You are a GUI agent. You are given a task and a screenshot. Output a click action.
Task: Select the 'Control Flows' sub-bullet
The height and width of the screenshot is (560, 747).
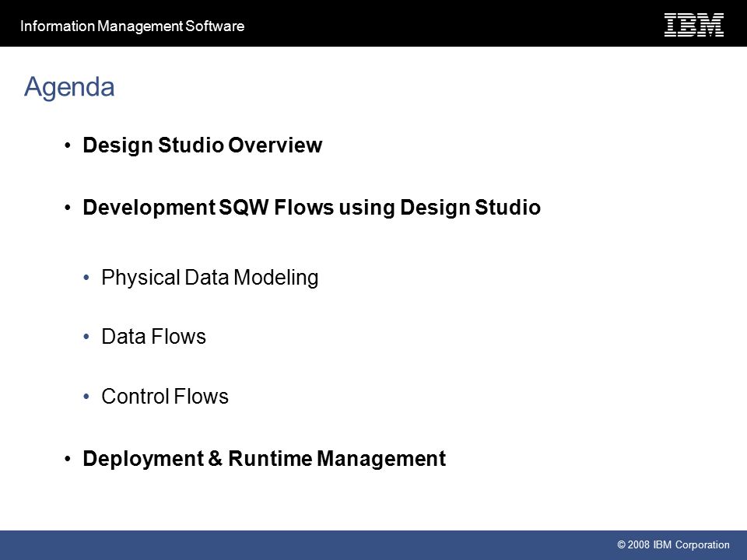(165, 396)
